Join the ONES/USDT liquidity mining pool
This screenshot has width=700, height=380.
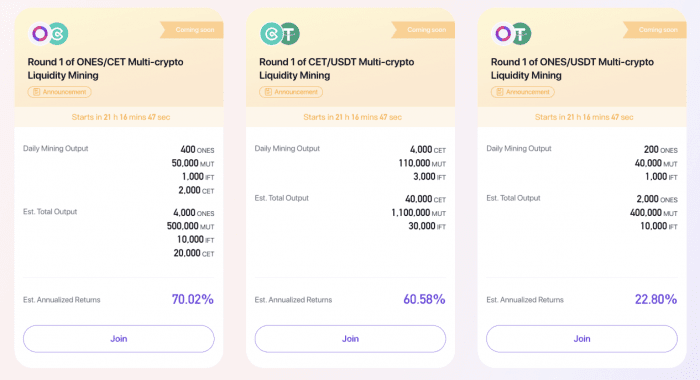point(582,339)
